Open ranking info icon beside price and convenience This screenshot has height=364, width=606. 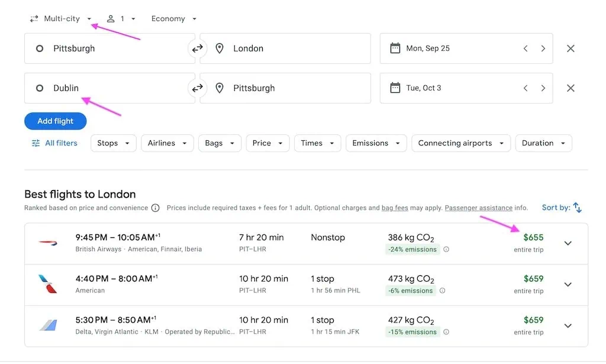coord(156,208)
